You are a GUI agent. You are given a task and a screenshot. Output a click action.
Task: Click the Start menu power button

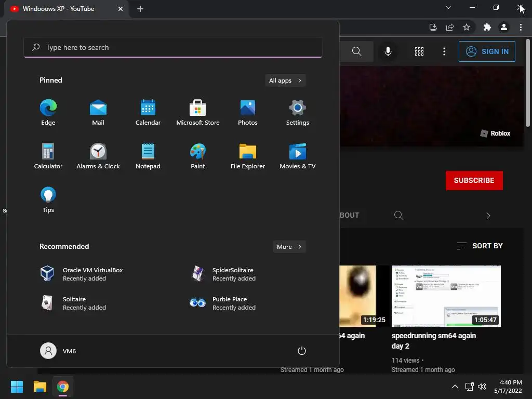point(302,351)
